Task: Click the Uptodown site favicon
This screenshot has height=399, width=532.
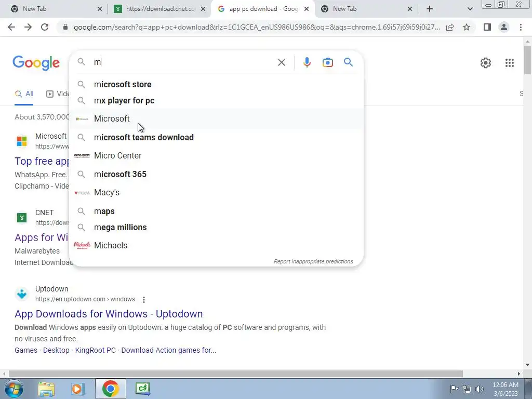Action: coord(22,294)
